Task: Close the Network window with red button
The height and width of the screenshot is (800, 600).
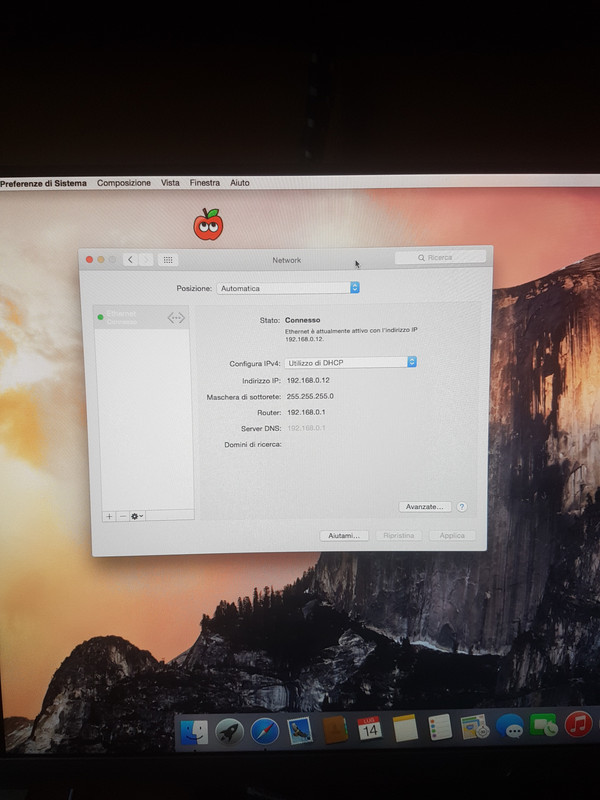Action: coord(89,260)
